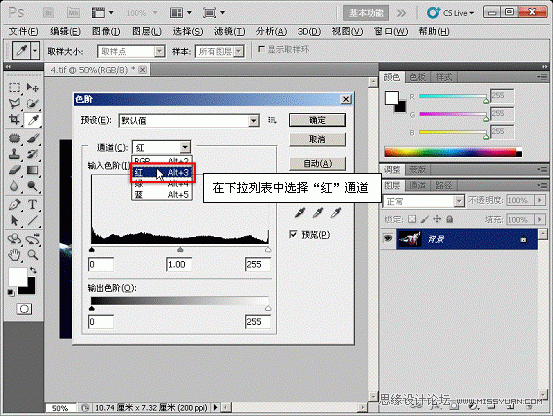Enable 显示取样环 checkbox
The width and height of the screenshot is (553, 416).
coord(261,49)
